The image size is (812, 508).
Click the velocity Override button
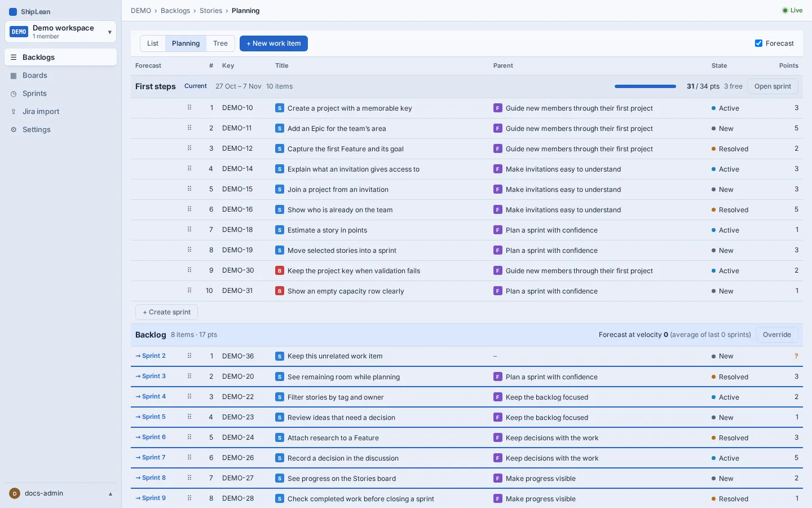click(x=777, y=335)
